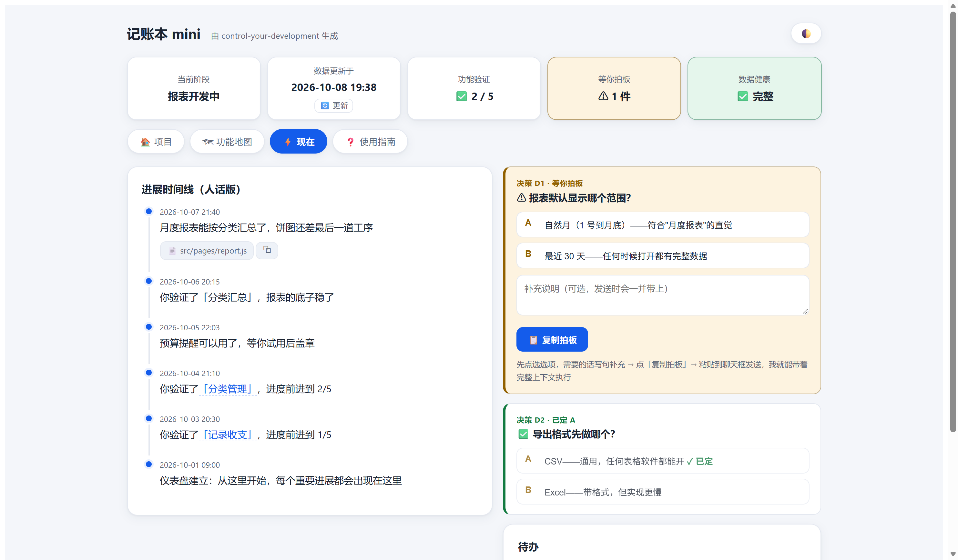
Task: Click the timeline dot for 2026-10-07 21:40
Action: pyautogui.click(x=149, y=212)
